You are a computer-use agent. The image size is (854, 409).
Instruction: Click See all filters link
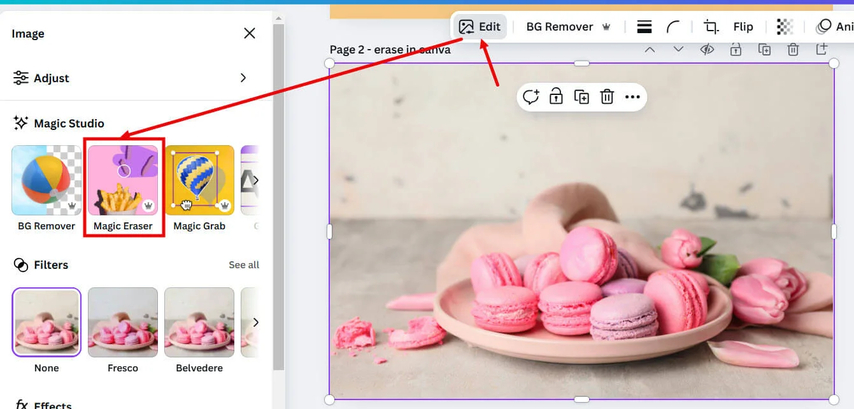[243, 265]
